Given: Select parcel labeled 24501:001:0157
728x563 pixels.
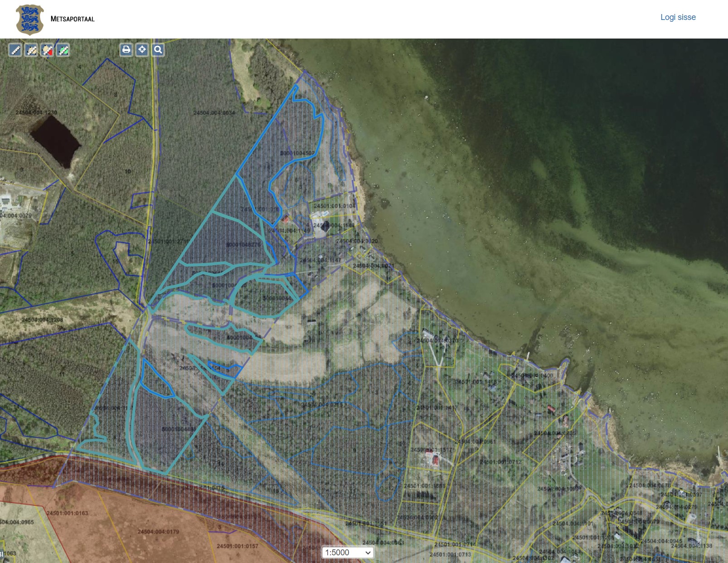Looking at the screenshot, I should point(237,546).
